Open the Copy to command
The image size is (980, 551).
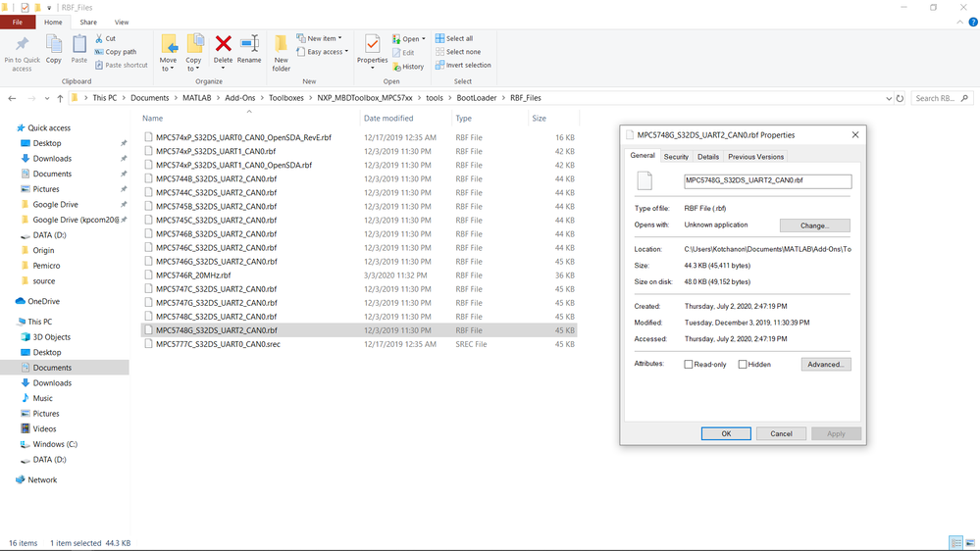coord(194,53)
